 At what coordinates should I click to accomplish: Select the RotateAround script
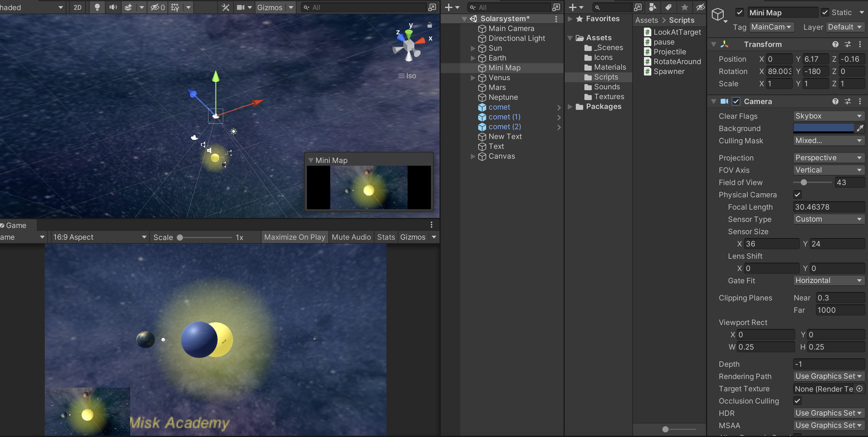tap(672, 62)
